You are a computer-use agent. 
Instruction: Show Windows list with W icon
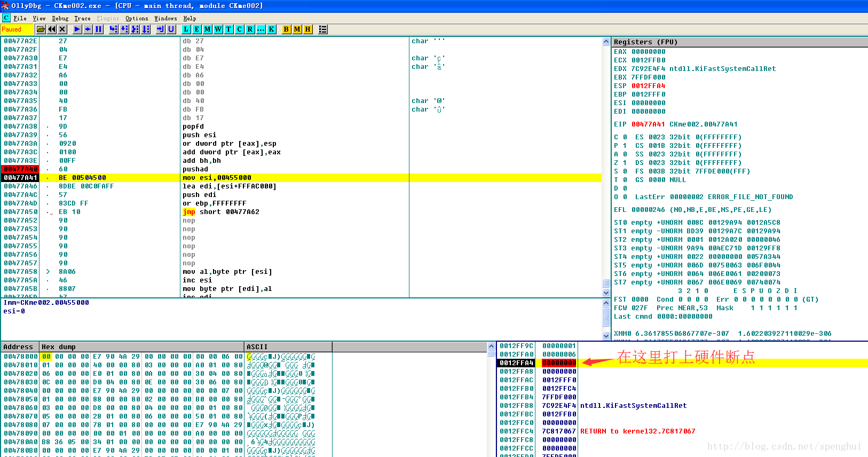coord(218,29)
